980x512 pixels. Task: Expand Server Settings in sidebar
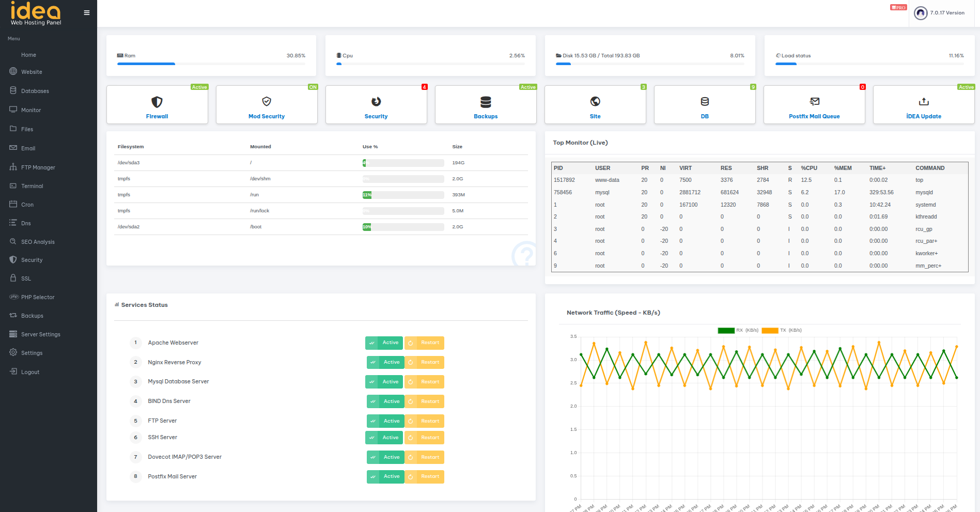point(40,335)
